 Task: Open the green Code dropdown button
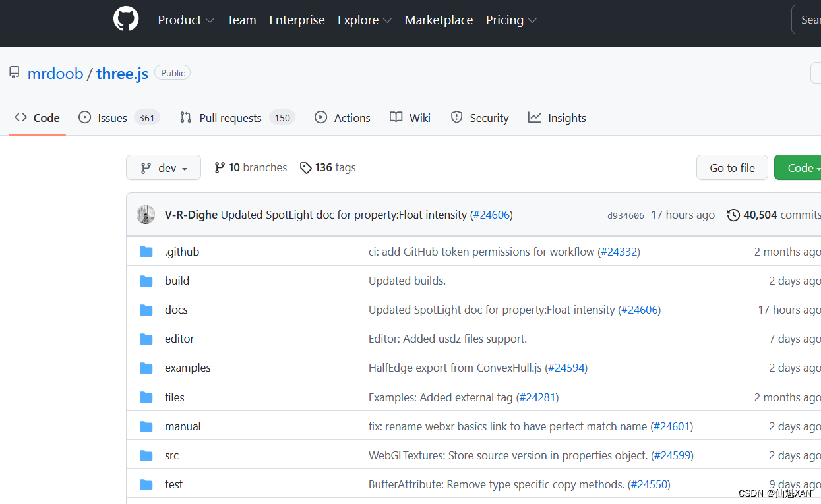point(799,168)
